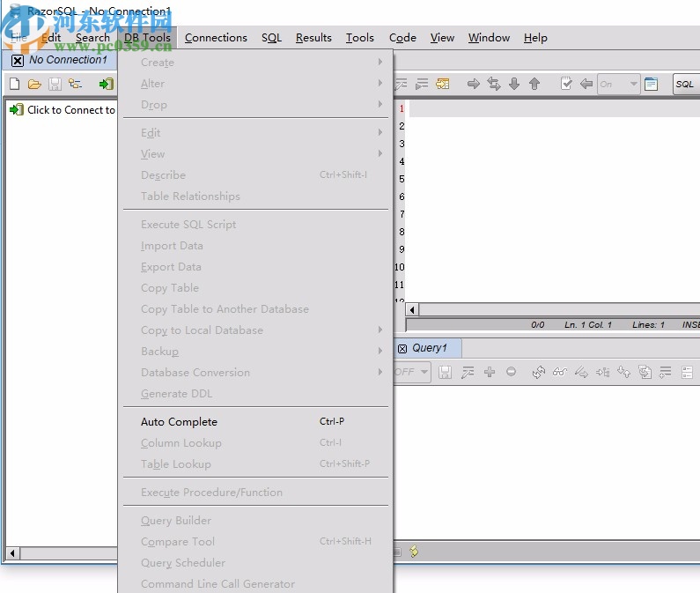Screen dimensions: 700x593
Task: Click the tree navigator icon in main toolbar
Action: (x=75, y=84)
